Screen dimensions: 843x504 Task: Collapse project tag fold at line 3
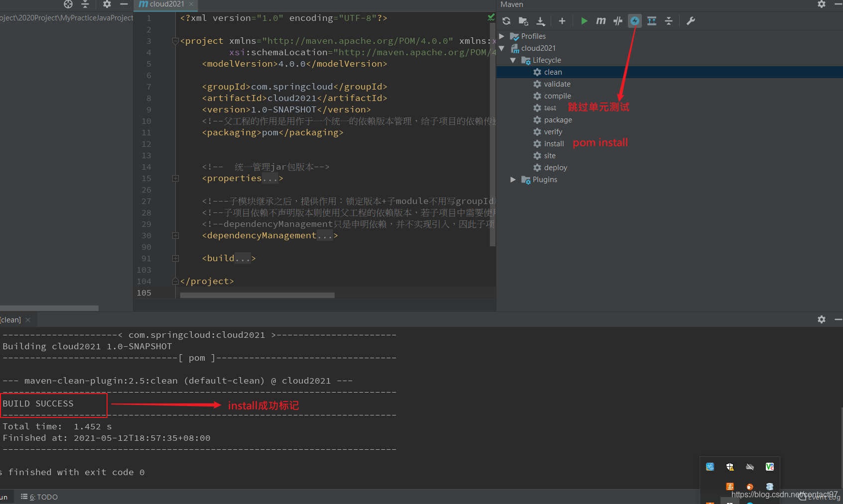click(175, 41)
